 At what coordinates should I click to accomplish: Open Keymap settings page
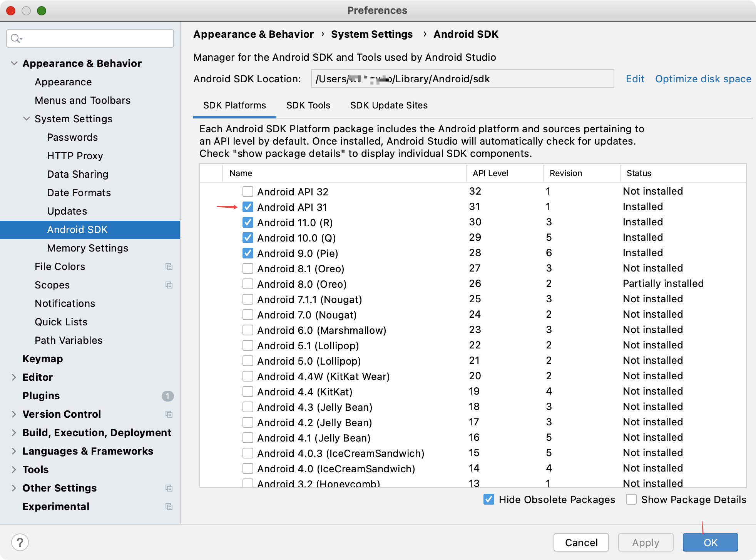click(x=42, y=359)
